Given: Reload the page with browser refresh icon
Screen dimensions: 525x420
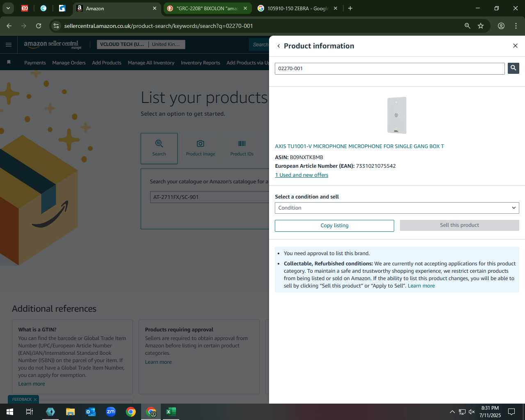Looking at the screenshot, I should 39,26.
